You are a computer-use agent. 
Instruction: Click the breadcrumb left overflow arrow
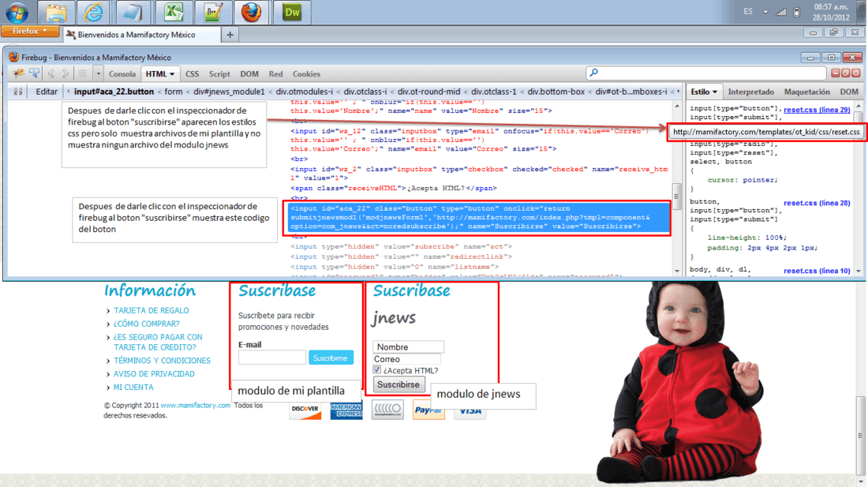pos(69,92)
